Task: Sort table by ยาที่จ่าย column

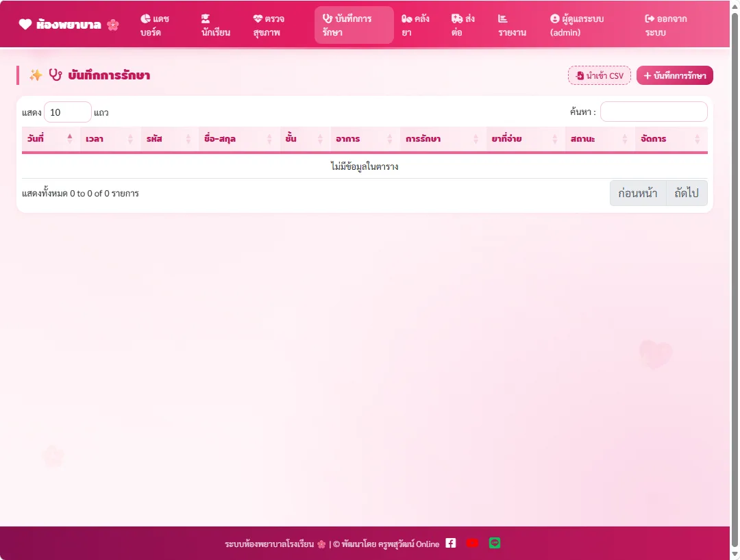Action: [526, 138]
